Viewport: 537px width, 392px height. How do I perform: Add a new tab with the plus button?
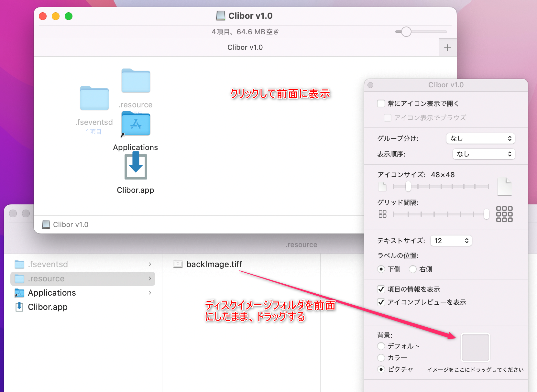448,48
